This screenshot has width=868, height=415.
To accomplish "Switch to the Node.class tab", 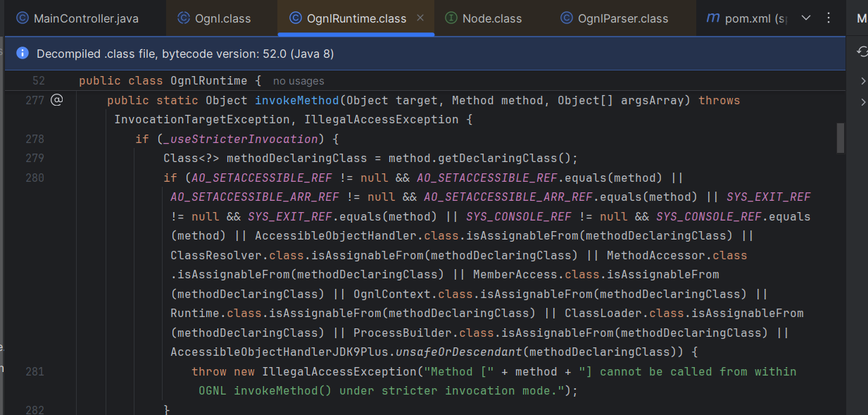I will [x=484, y=18].
